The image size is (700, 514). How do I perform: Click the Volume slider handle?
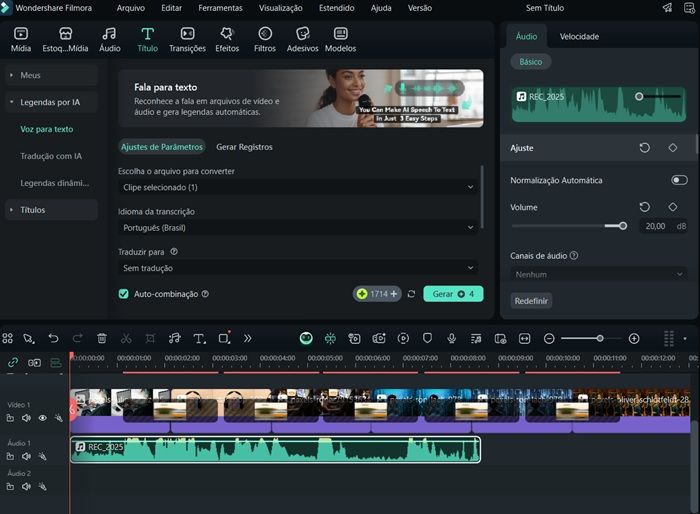coord(623,226)
